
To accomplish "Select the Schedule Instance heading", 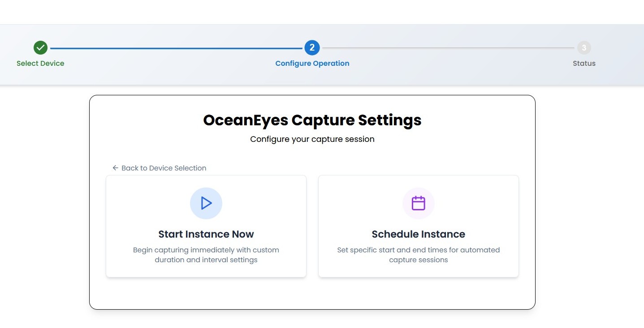I will pyautogui.click(x=419, y=234).
